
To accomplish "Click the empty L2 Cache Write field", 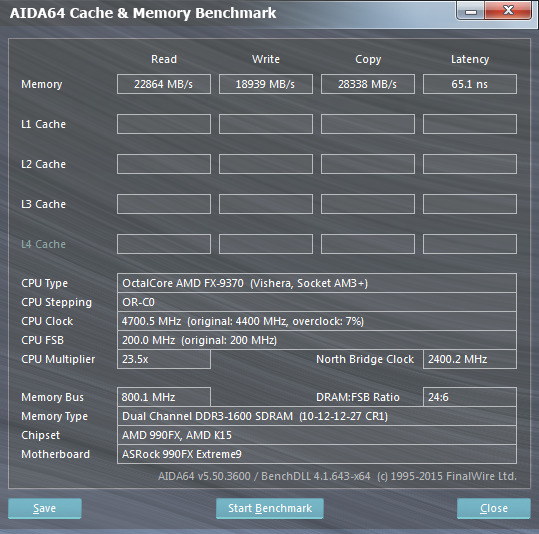I will 266,164.
